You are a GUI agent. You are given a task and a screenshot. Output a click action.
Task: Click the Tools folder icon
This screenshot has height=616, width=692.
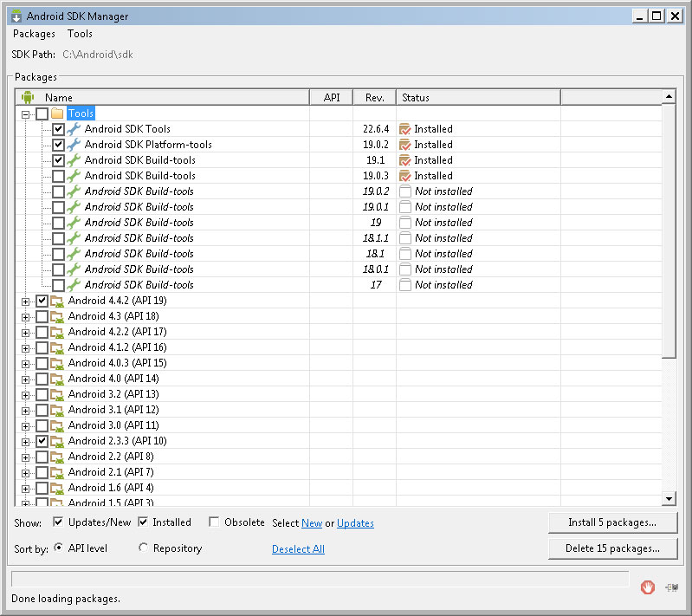point(58,113)
